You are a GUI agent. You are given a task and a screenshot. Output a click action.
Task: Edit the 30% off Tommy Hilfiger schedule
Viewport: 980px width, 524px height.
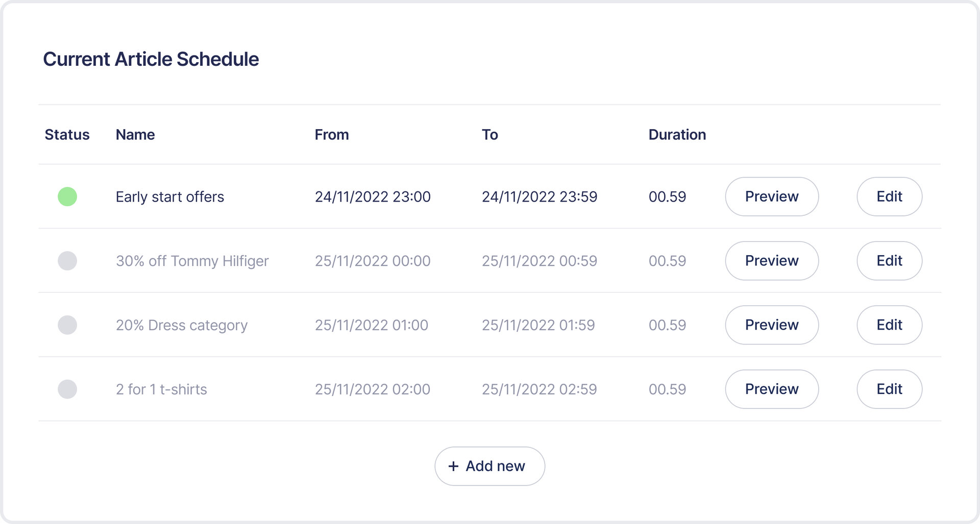pyautogui.click(x=889, y=261)
